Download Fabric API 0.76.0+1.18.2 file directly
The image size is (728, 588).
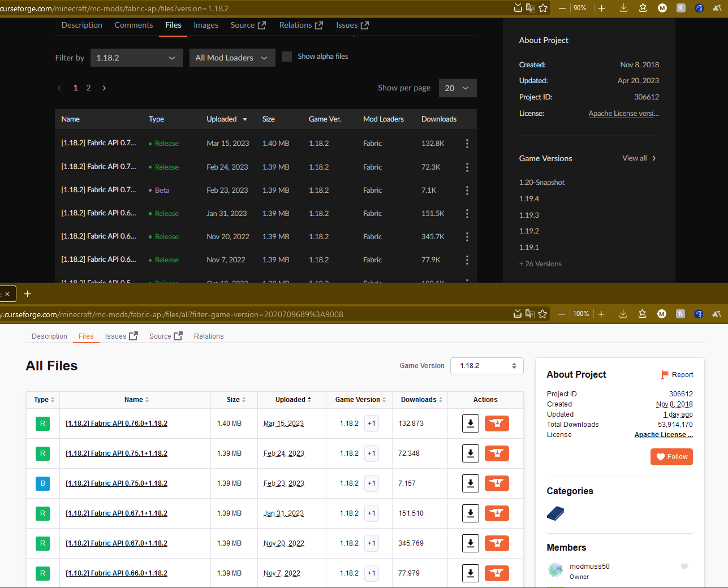(470, 423)
